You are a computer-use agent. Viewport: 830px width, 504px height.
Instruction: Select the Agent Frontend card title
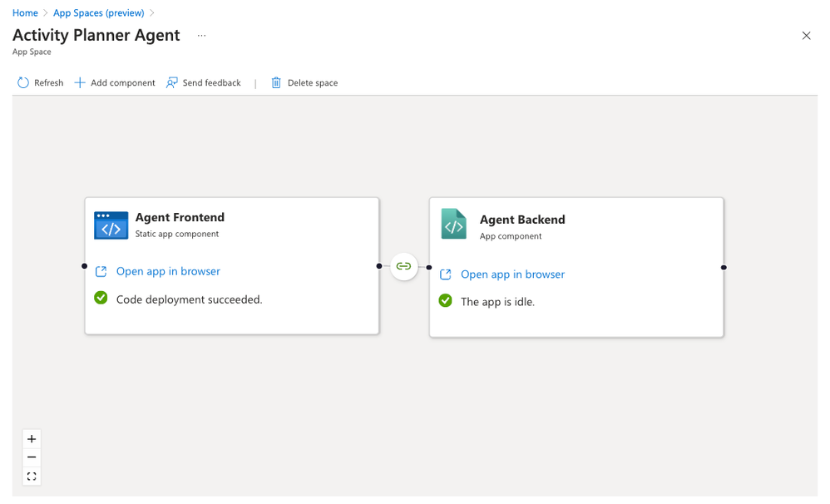click(x=180, y=217)
